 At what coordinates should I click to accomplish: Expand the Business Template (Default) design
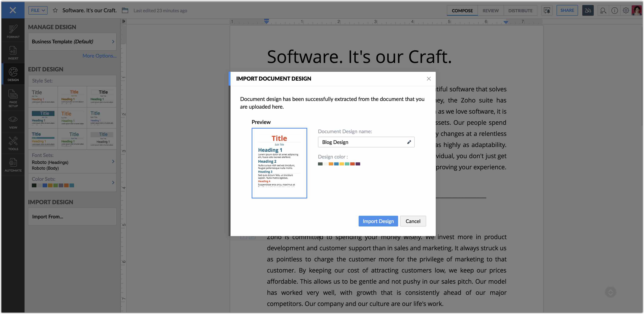[x=113, y=42]
